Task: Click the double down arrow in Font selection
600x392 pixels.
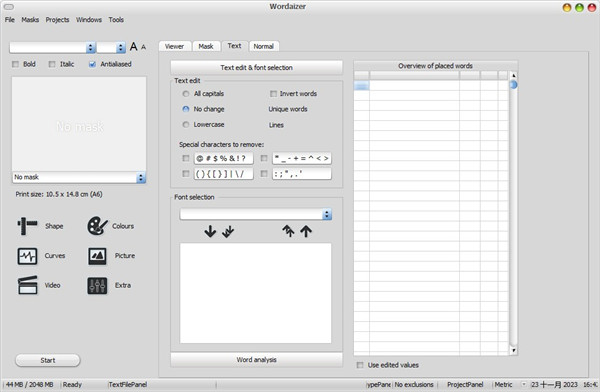Action: (228, 231)
